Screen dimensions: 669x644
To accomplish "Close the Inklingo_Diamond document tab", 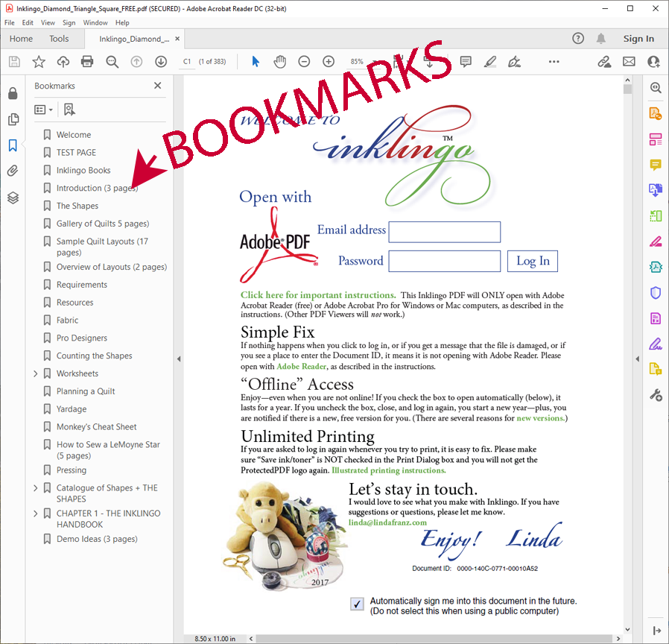I will [x=177, y=39].
